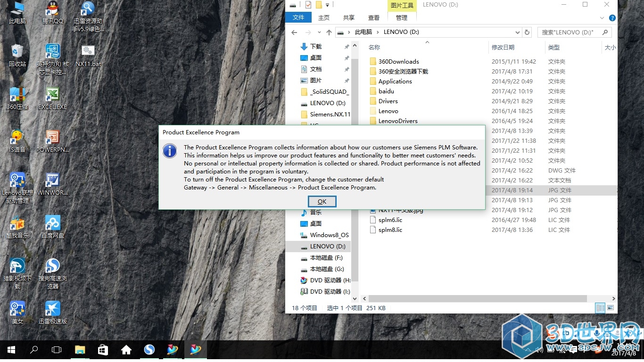
Task: Expand the address bar history dropdown
Action: pos(517,32)
